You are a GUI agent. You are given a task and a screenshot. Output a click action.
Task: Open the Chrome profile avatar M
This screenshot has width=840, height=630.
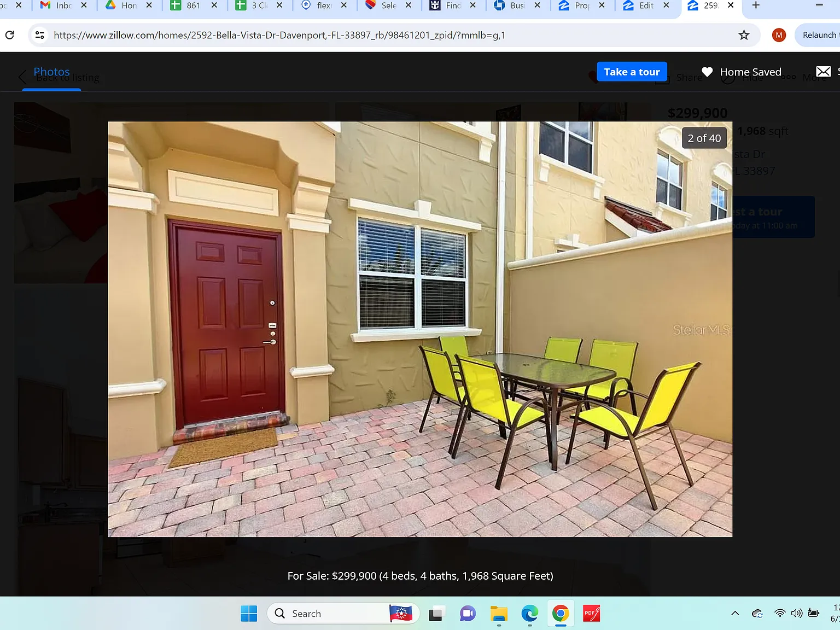click(x=779, y=35)
